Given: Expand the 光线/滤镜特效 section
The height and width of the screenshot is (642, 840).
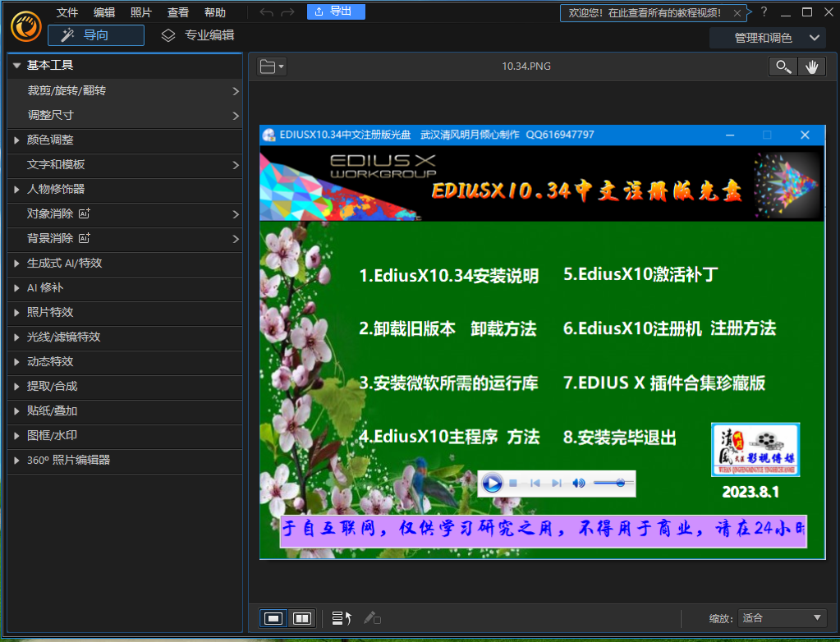Looking at the screenshot, I should (x=125, y=337).
